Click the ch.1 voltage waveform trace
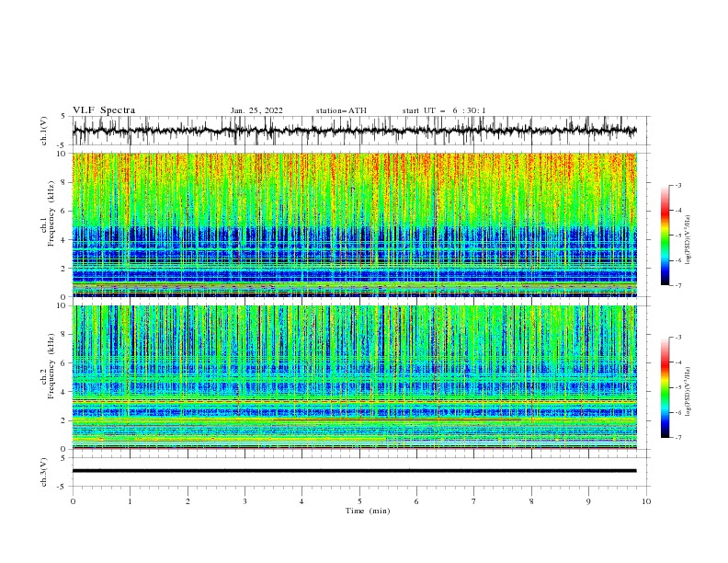Viewport: 728px width, 563px height. click(x=354, y=131)
